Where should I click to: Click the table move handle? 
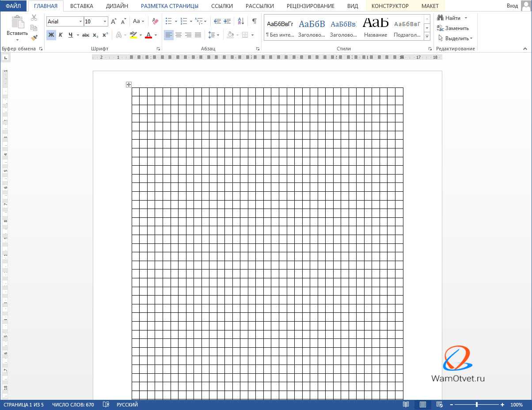click(129, 84)
